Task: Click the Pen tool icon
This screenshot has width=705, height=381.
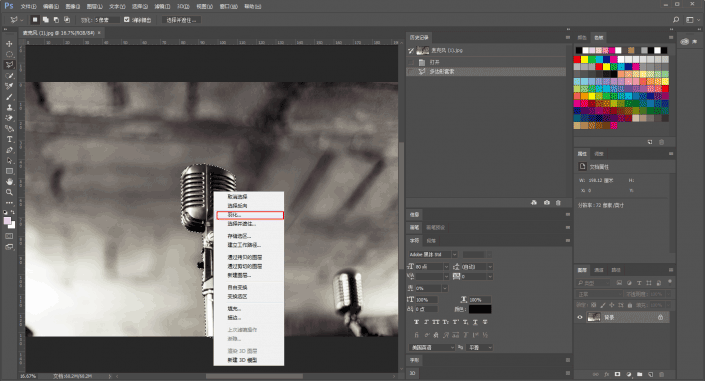Action: (9, 150)
